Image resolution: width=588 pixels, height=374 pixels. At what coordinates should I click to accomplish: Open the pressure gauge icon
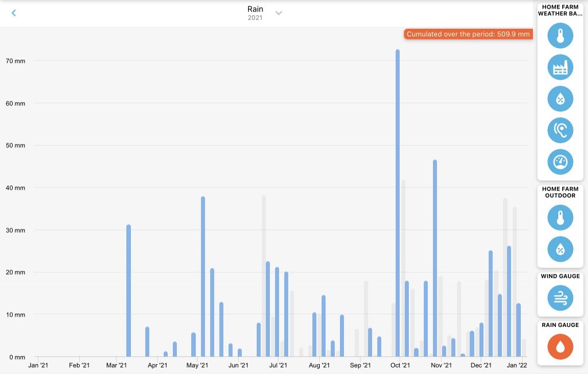(560, 162)
